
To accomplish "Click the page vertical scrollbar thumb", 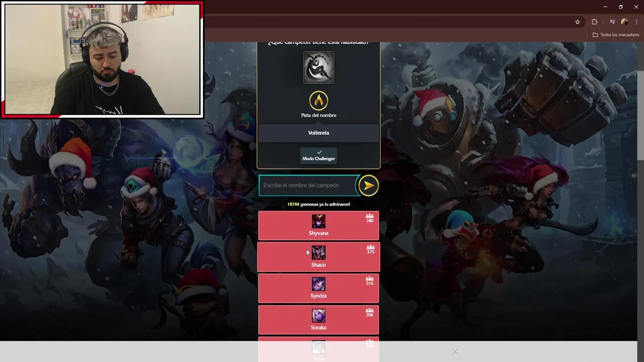I will click(640, 116).
